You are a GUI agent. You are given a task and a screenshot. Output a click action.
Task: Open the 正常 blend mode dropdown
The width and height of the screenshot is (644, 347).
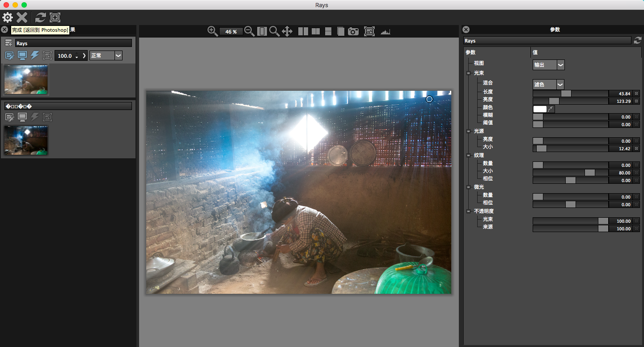106,56
